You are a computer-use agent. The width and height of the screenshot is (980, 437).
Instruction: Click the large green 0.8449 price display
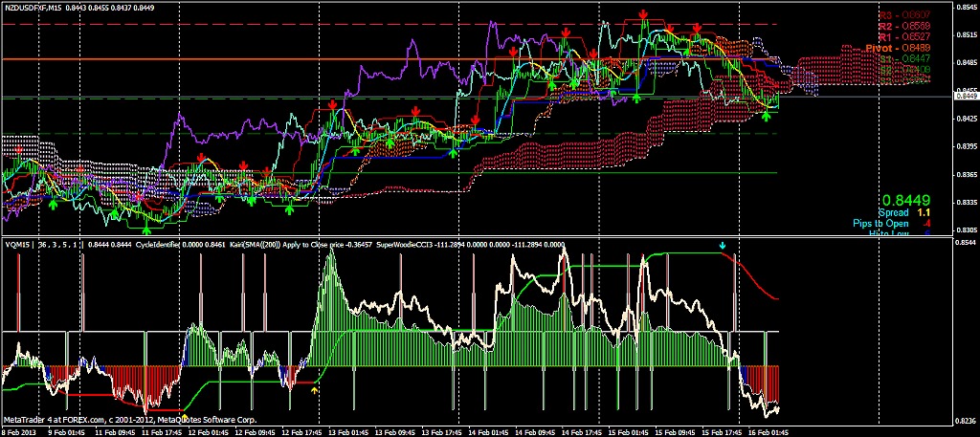[x=906, y=201]
